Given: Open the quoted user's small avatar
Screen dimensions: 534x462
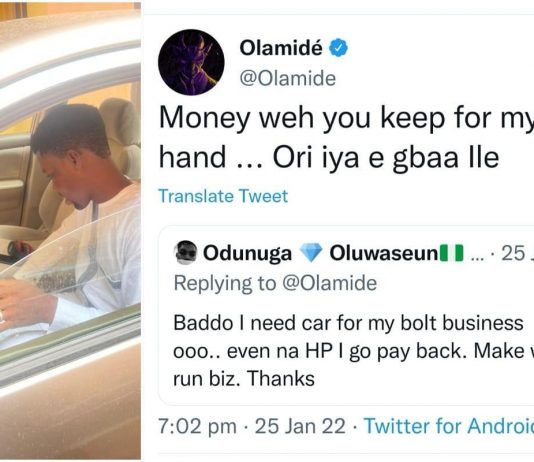Looking at the screenshot, I should pyautogui.click(x=186, y=253).
